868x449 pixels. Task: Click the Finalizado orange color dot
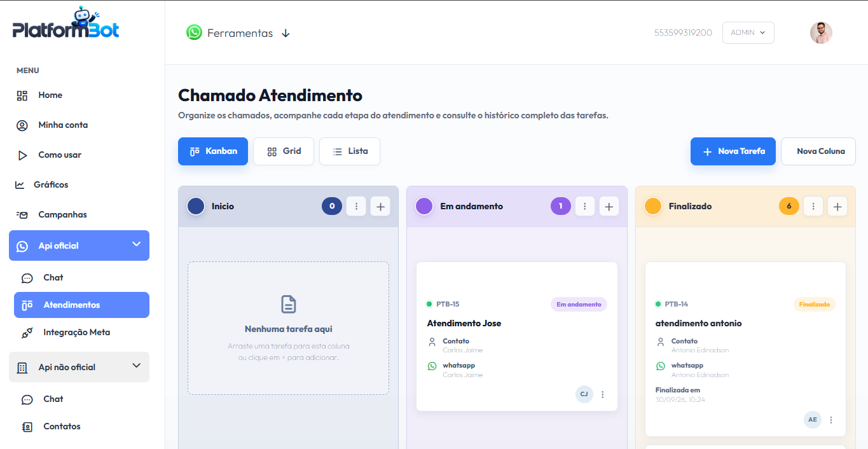click(x=653, y=206)
